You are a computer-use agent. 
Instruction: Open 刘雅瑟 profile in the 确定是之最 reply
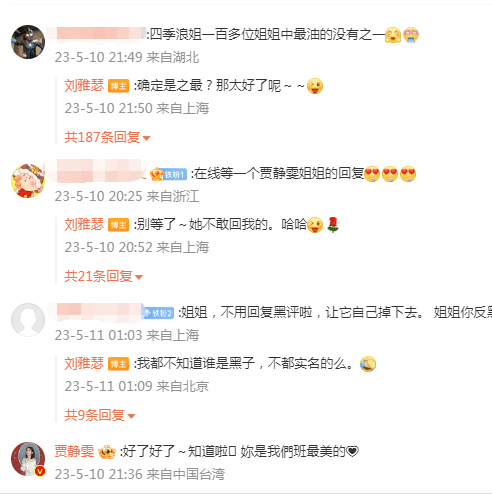tap(84, 86)
